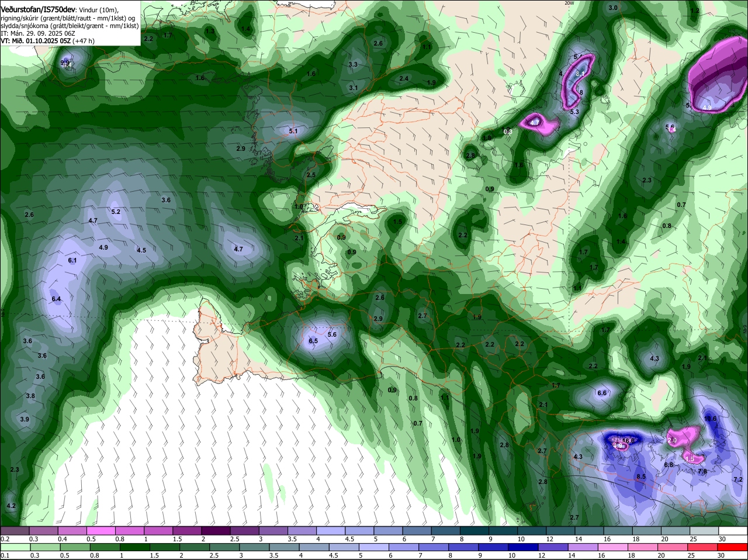Click the dark purple 2 swatch in the upper legend
Screen dimensions: 748x560
(x=216, y=531)
